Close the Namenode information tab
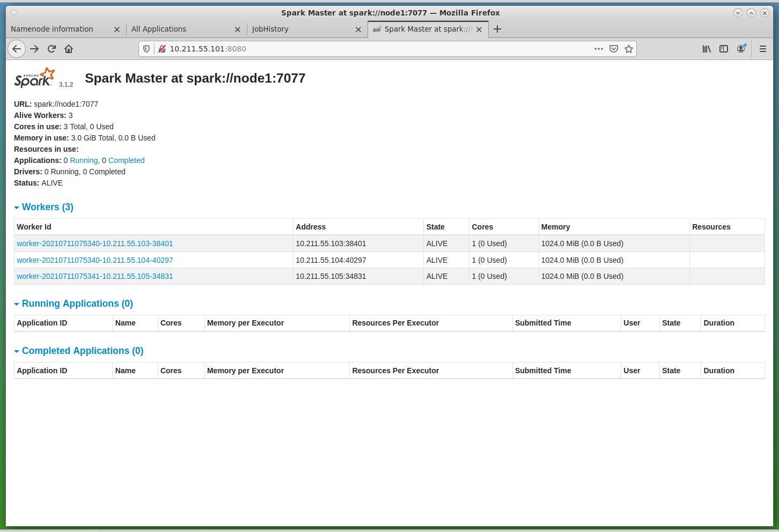This screenshot has height=532, width=779. point(117,29)
